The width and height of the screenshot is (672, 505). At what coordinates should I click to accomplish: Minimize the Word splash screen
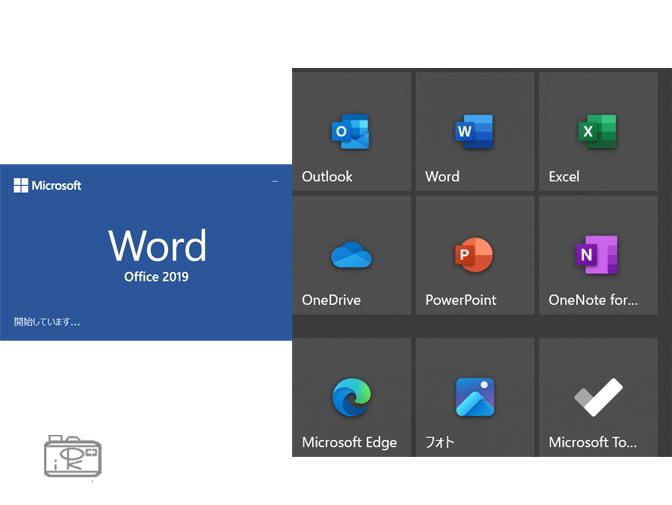(275, 181)
